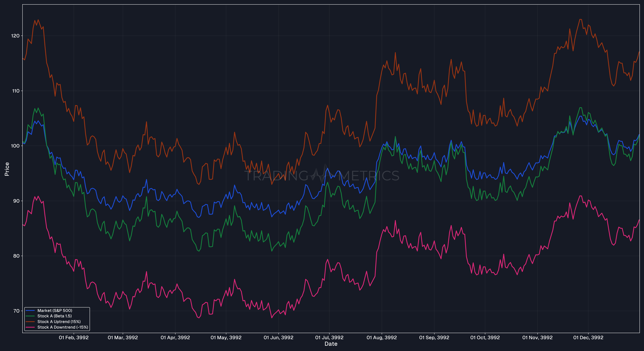Click the 01 May, 3992 date label
The height and width of the screenshot is (351, 644).
[226, 338]
